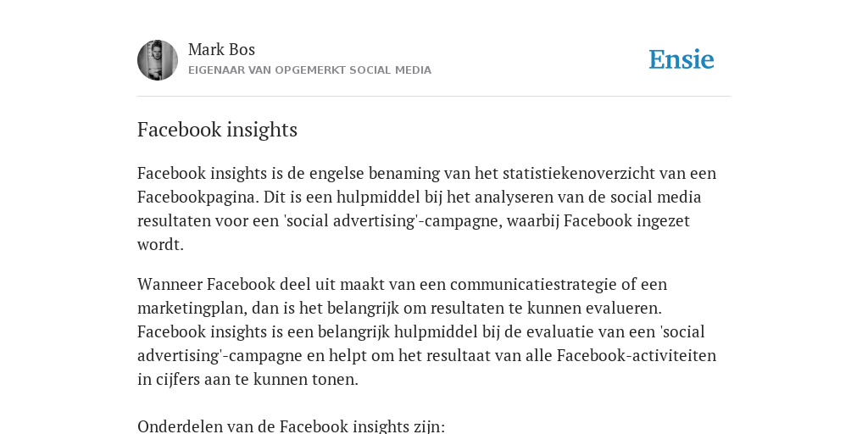Click Mark Bos's round avatar photo
This screenshot has height=434, width=868.
tap(158, 60)
